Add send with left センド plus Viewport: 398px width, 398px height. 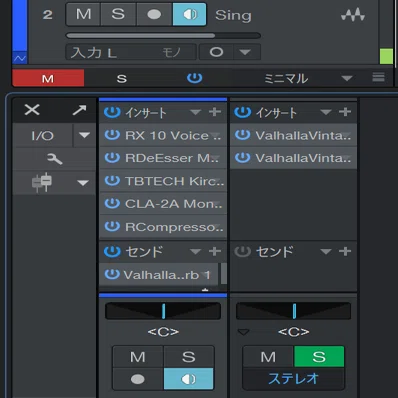(x=215, y=251)
